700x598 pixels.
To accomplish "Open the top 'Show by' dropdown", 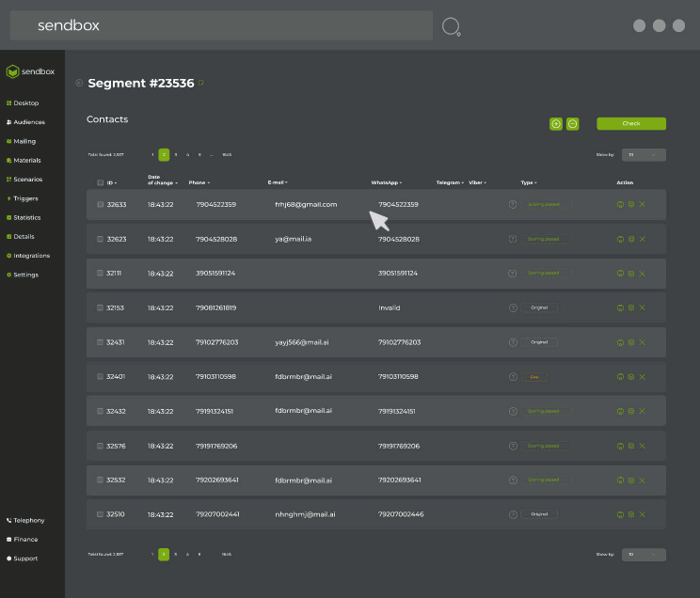I will pos(644,155).
